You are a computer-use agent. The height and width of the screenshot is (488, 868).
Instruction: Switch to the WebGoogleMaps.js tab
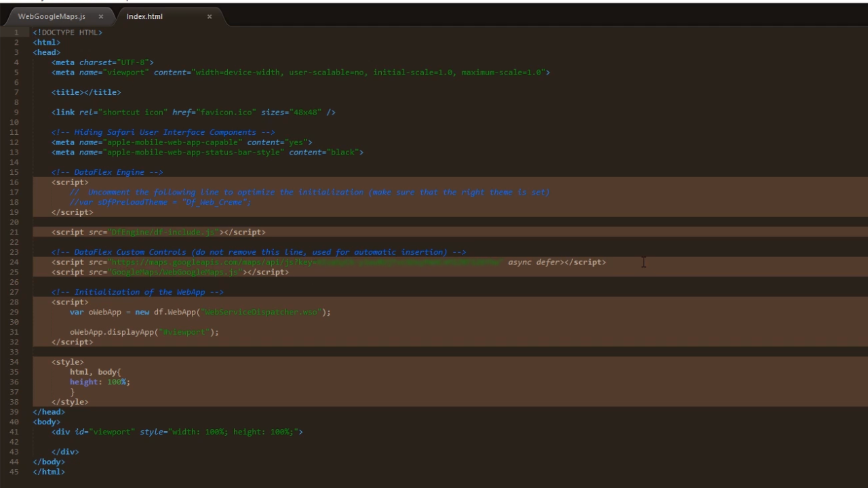52,16
